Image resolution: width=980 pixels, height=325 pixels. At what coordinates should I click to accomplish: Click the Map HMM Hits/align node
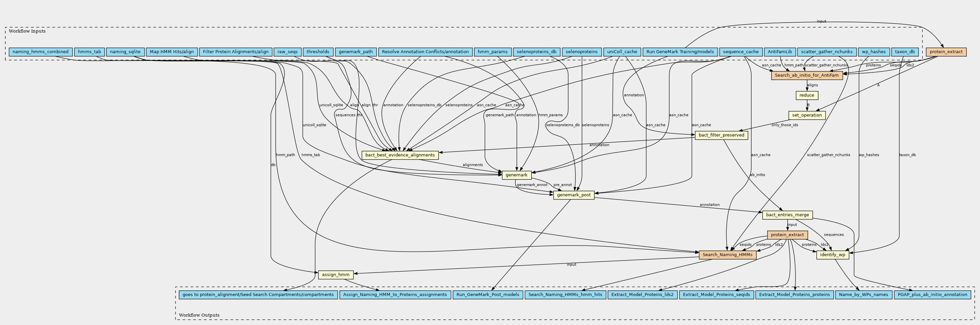pyautogui.click(x=172, y=52)
